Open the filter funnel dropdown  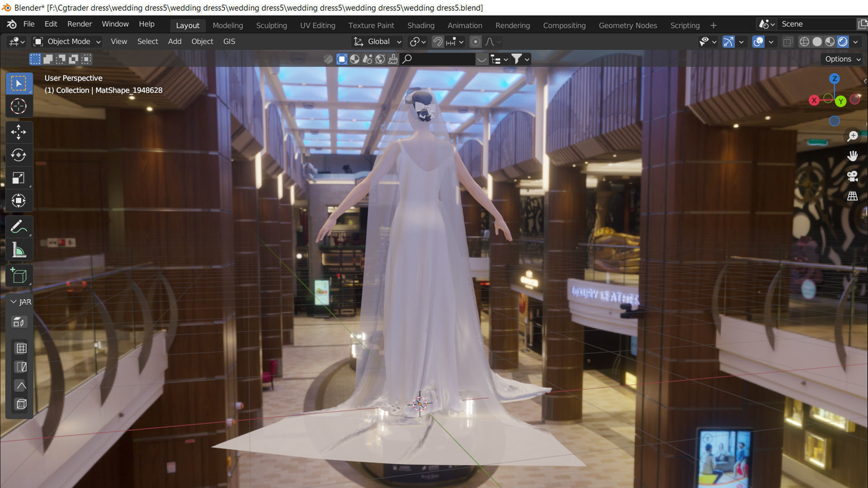pos(518,59)
